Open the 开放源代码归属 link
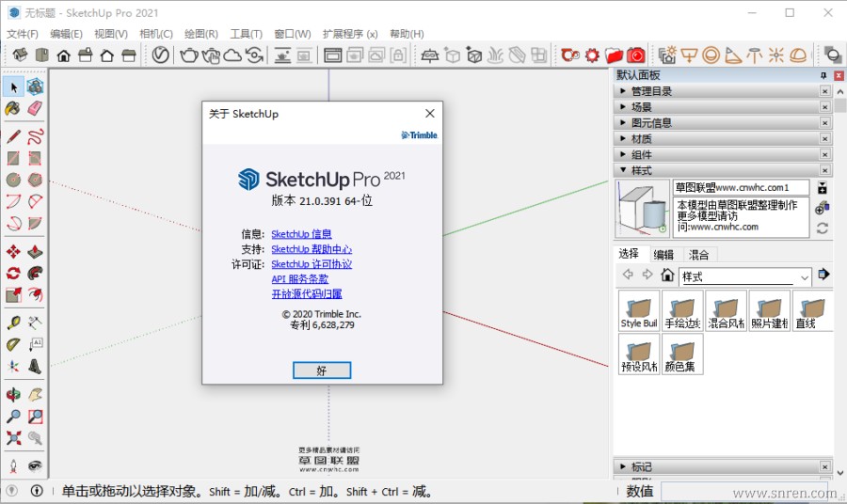 pyautogui.click(x=307, y=294)
